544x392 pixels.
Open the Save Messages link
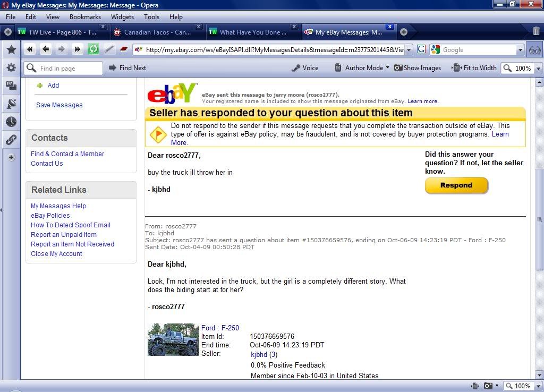(59, 105)
